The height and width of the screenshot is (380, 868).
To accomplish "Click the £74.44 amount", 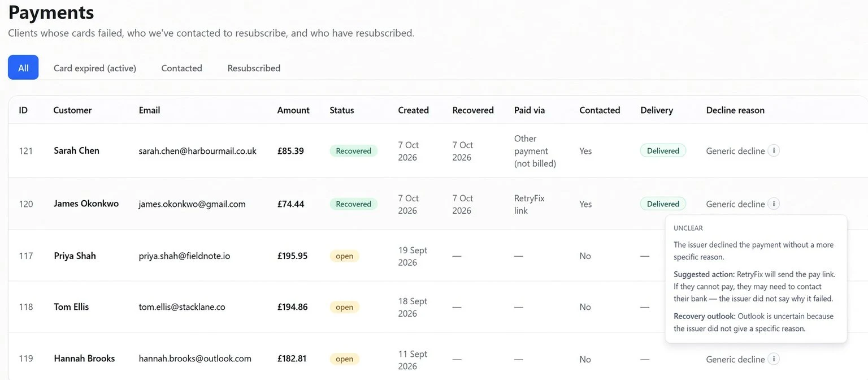I will pos(290,204).
